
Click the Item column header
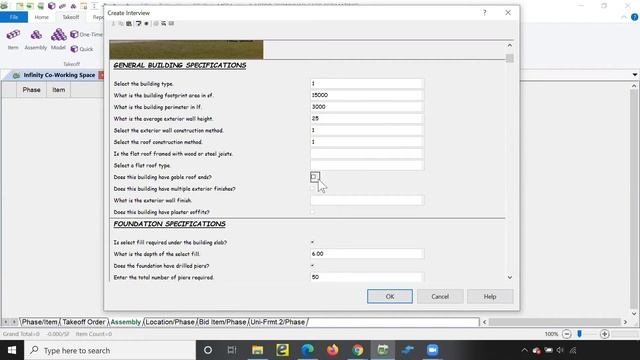58,90
